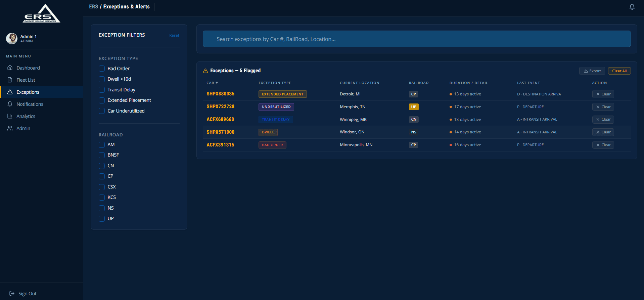Select the NS railroad checkbox
This screenshot has height=300, width=644.
pyautogui.click(x=102, y=208)
